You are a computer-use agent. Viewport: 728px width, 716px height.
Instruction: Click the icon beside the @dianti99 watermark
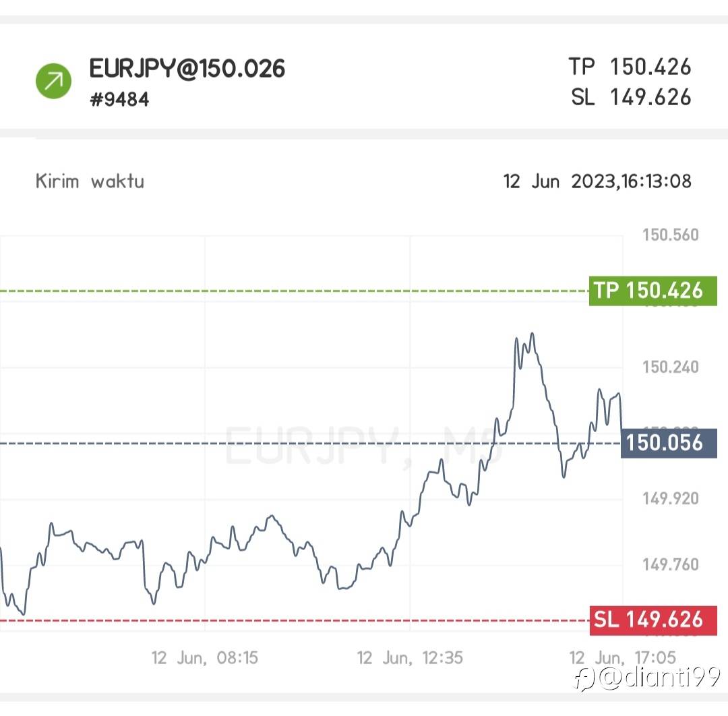point(585,679)
